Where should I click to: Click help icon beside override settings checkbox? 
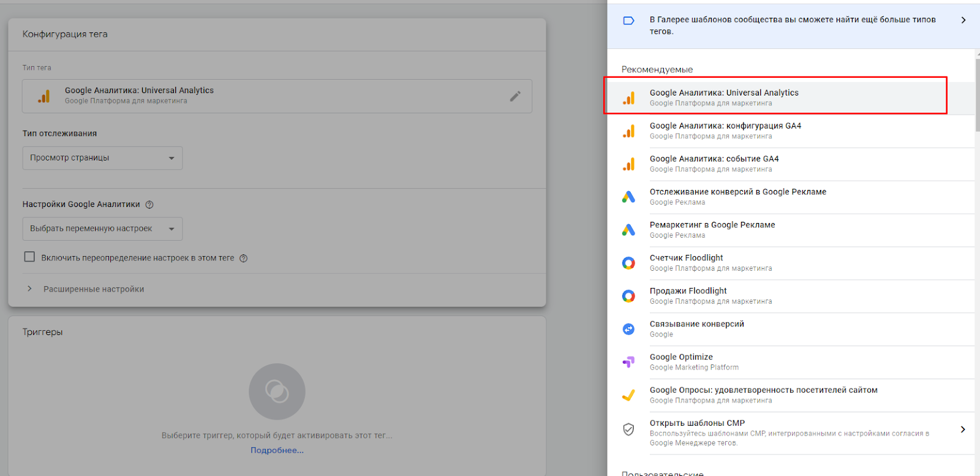pos(243,259)
